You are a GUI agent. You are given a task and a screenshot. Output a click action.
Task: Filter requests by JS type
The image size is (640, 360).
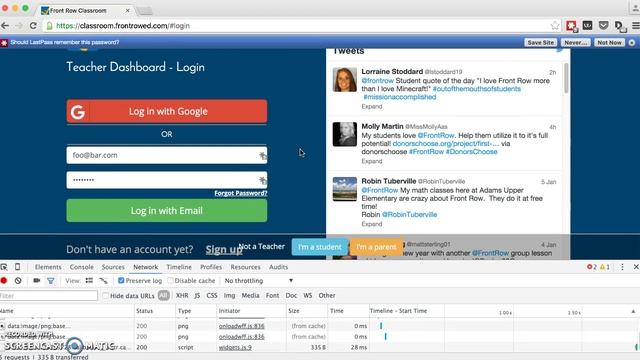coord(197,296)
